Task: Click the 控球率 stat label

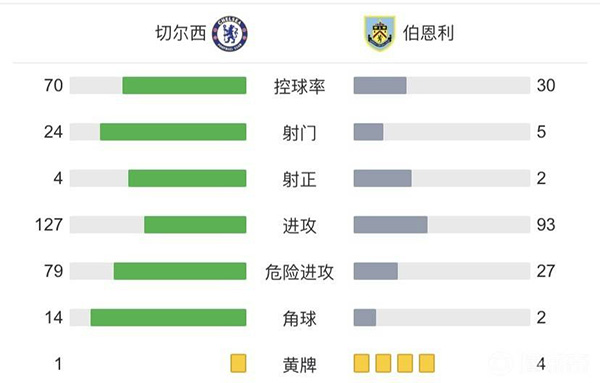Action: pyautogui.click(x=300, y=86)
